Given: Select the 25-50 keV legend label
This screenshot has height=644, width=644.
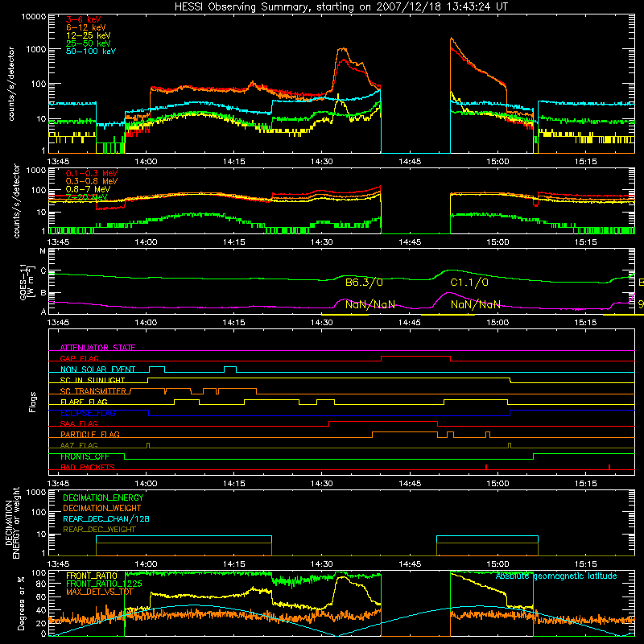Looking at the screenshot, I should click(x=89, y=43).
